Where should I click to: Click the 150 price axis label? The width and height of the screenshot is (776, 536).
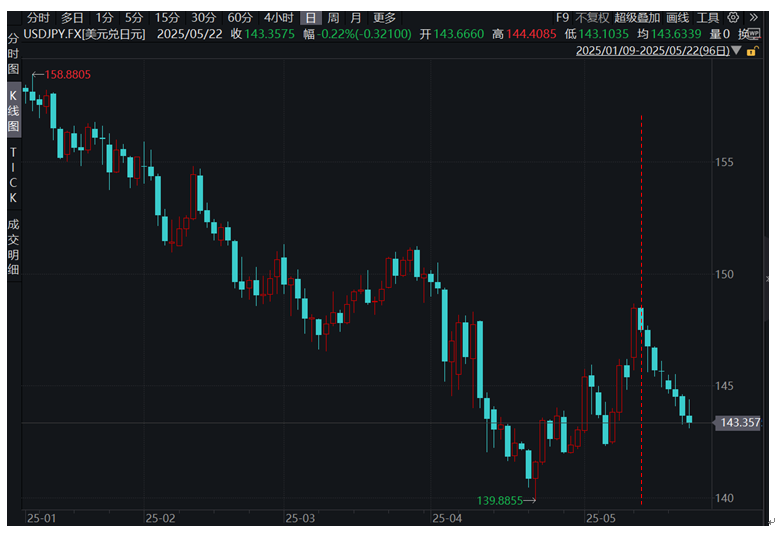(725, 274)
